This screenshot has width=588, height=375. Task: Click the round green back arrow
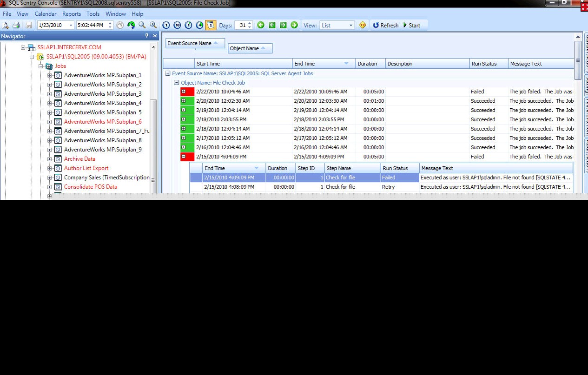click(261, 25)
